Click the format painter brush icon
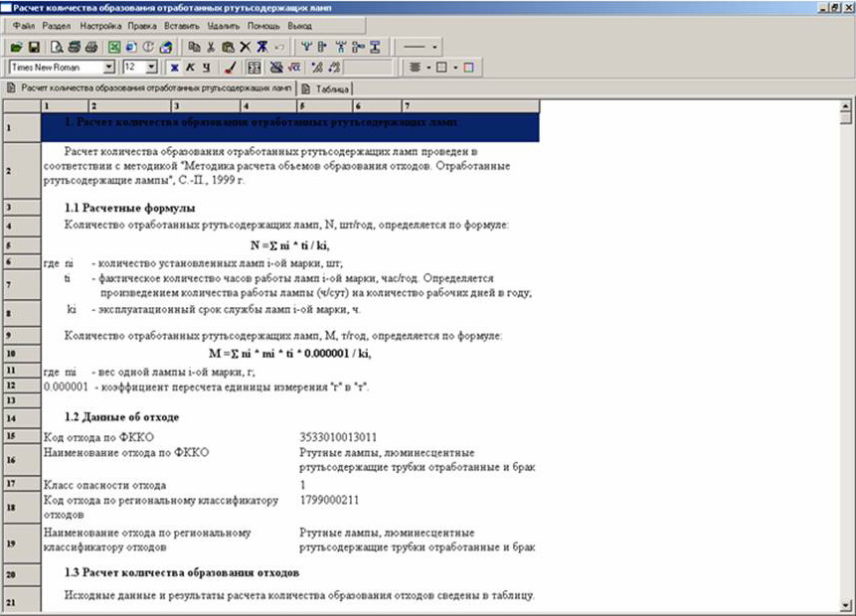The height and width of the screenshot is (616, 856). pyautogui.click(x=230, y=68)
